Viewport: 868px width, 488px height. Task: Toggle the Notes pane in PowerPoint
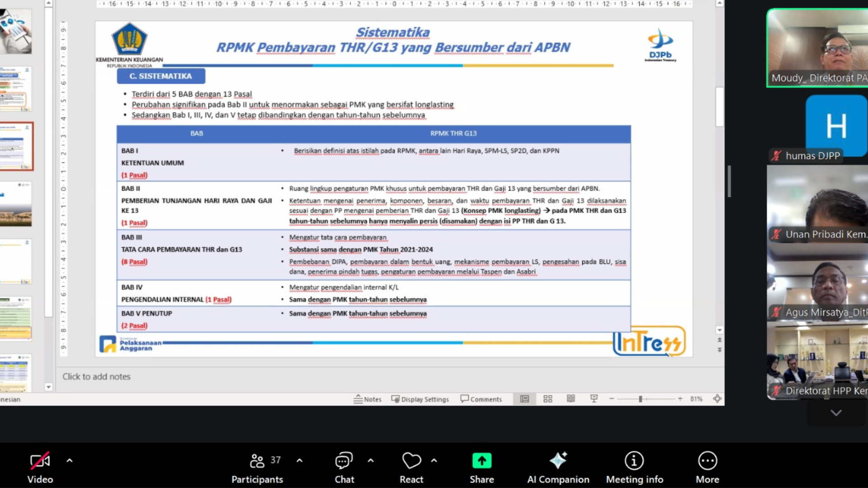pos(368,399)
